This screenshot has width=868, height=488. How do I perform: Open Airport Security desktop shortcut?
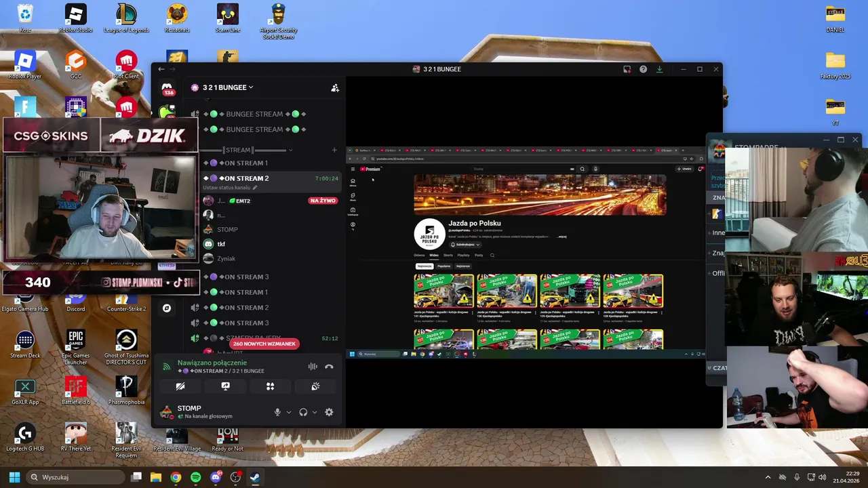point(279,22)
